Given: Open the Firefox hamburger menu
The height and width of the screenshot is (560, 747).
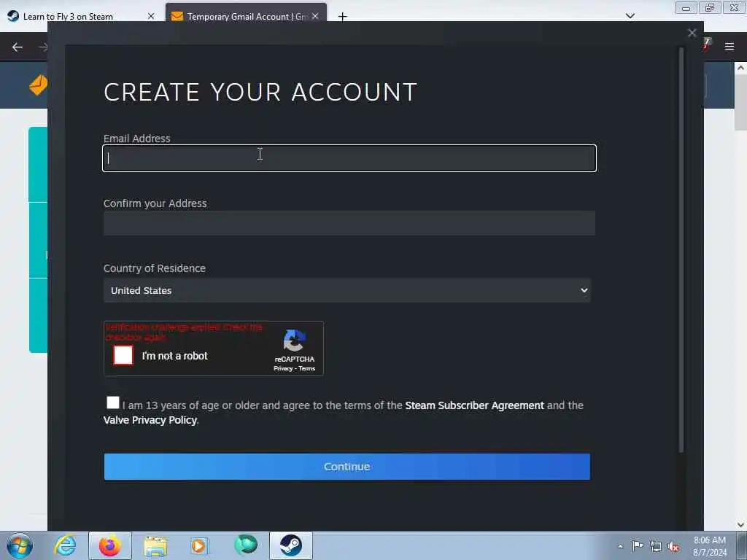Looking at the screenshot, I should pos(729,46).
